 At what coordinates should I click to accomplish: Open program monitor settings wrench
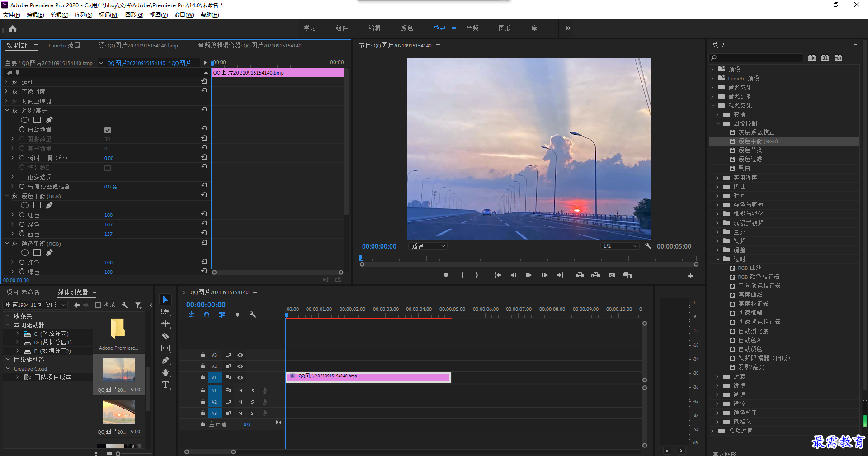click(x=648, y=246)
